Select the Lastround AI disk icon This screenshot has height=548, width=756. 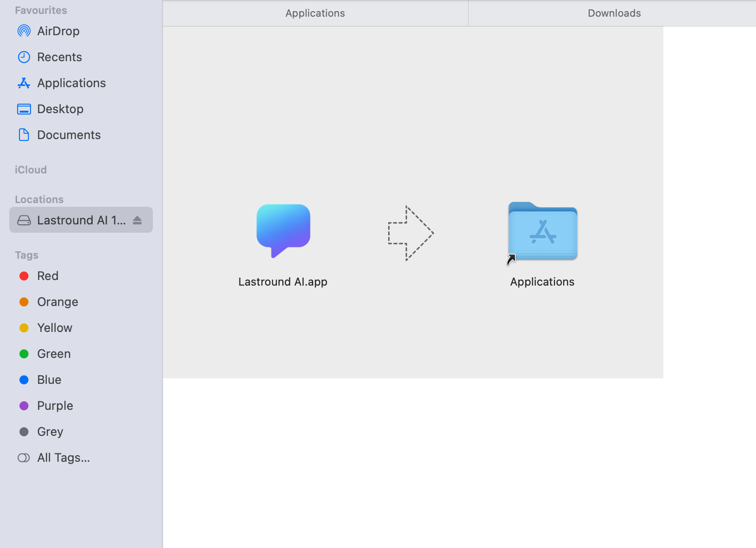[x=24, y=220]
